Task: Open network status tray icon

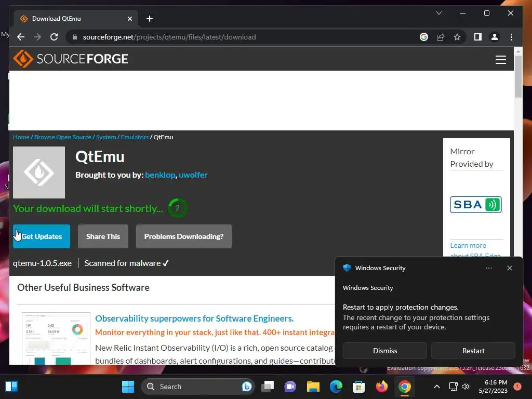Action: click(x=453, y=387)
